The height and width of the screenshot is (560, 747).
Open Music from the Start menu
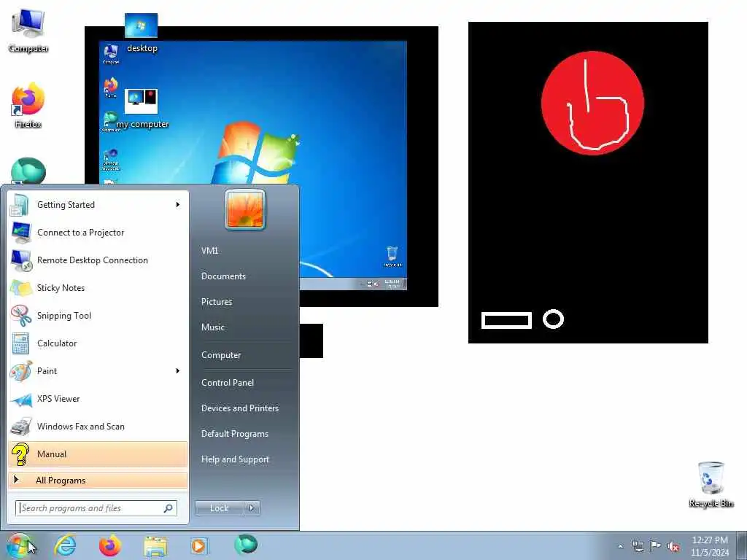tap(213, 327)
